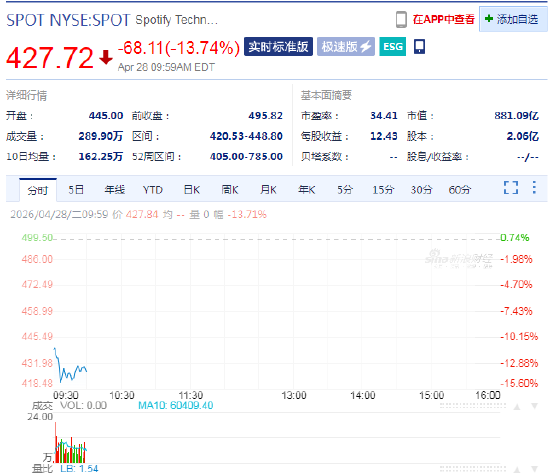
Task: Click the timestamp Apr 28 09:59AM EDT
Action: (166, 67)
